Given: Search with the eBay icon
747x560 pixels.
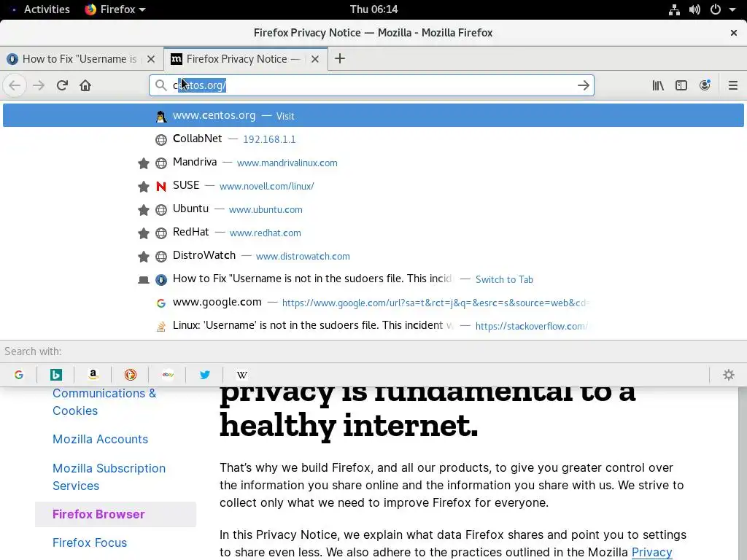Looking at the screenshot, I should (168, 375).
